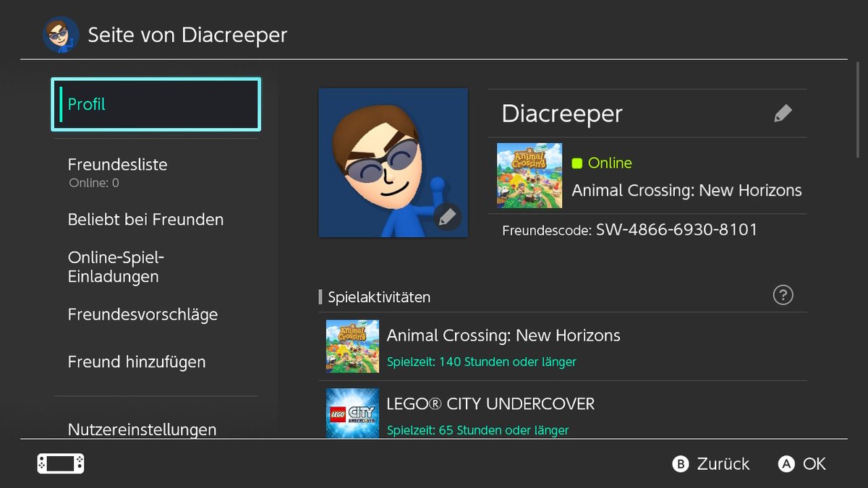Click the scrollbar on the right edge
The height and width of the screenshot is (488, 868).
pos(858,109)
